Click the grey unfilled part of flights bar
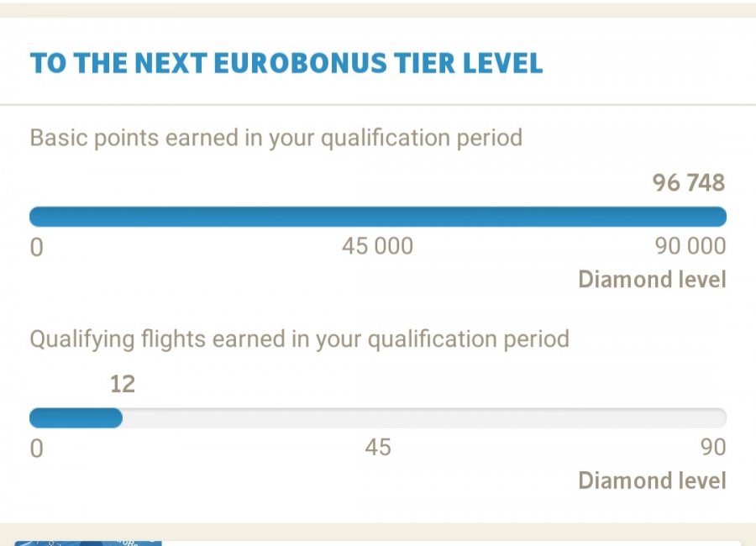 coord(420,417)
